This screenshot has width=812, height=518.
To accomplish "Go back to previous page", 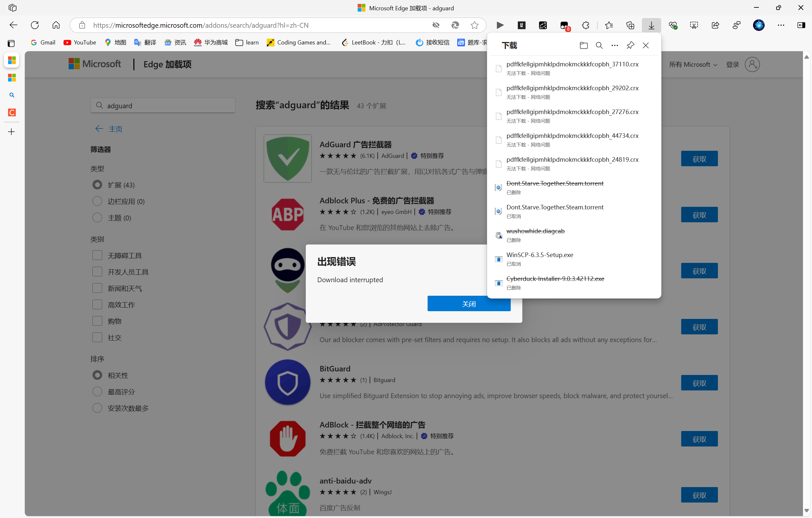I will (13, 25).
